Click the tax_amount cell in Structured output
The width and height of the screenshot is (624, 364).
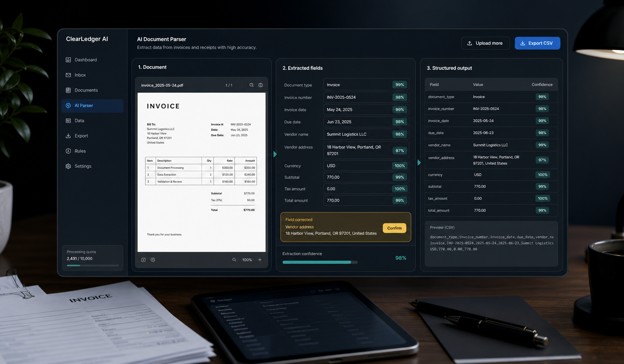click(438, 198)
